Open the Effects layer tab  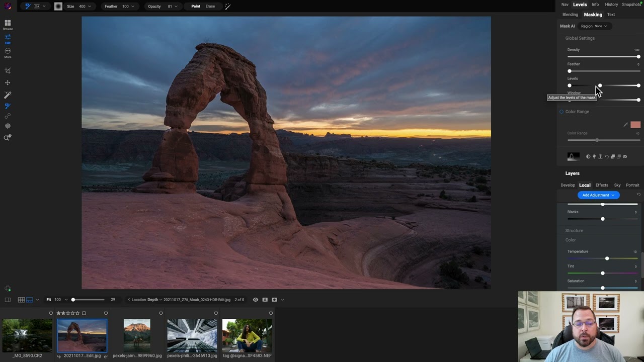(x=602, y=185)
